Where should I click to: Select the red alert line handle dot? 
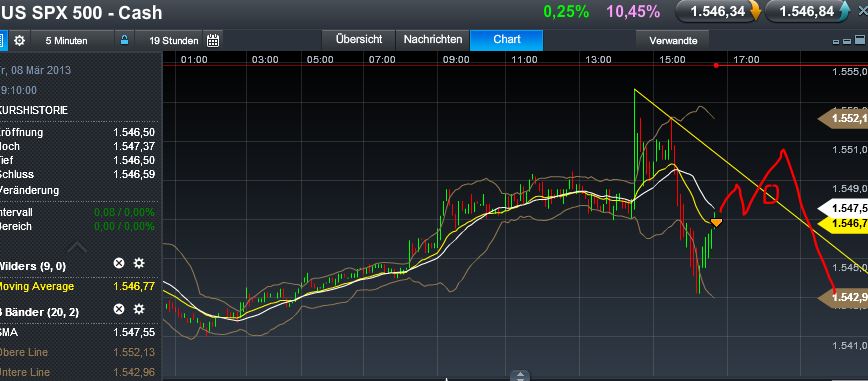tap(716, 65)
